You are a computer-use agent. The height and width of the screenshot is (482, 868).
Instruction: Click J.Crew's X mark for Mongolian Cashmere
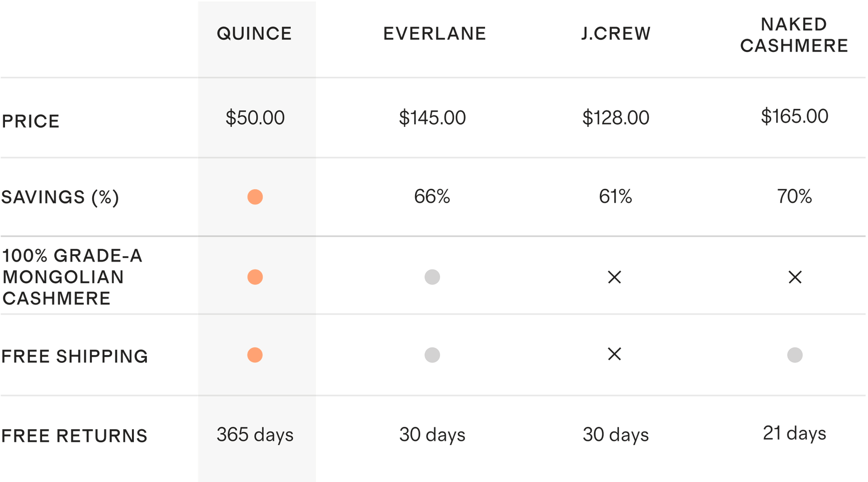(615, 277)
